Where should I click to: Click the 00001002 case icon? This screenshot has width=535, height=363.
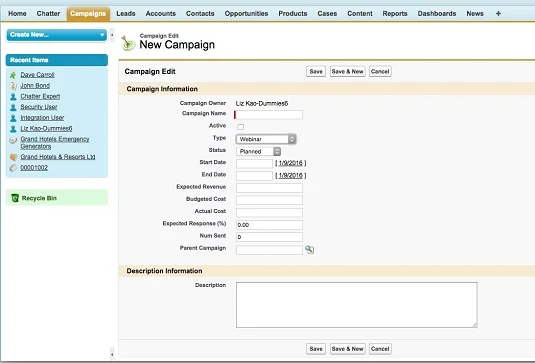point(13,168)
